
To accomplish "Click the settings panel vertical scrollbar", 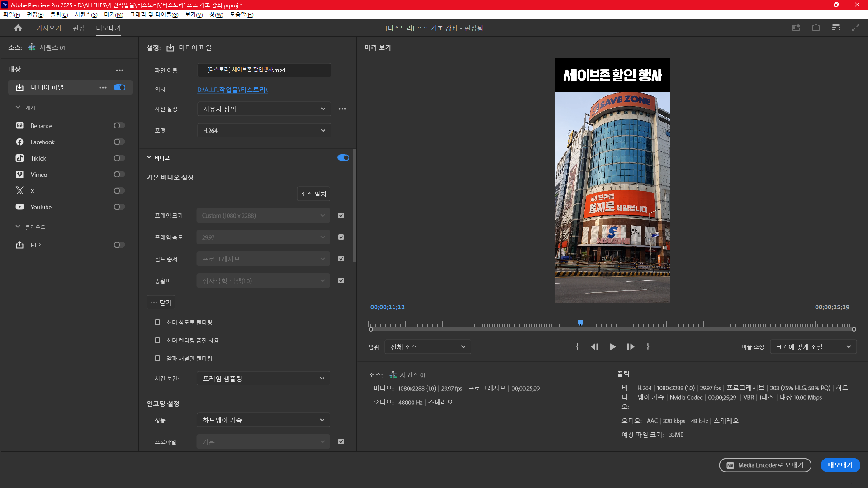I will pos(355,206).
